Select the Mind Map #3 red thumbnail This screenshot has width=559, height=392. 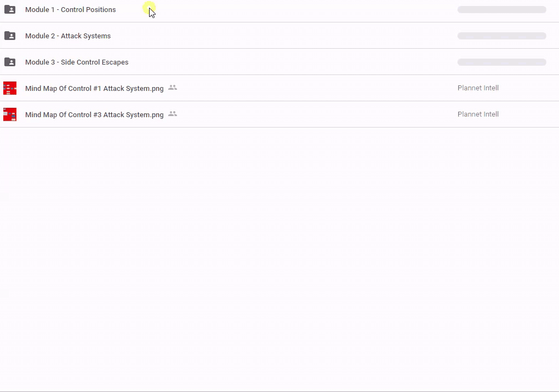click(x=10, y=114)
